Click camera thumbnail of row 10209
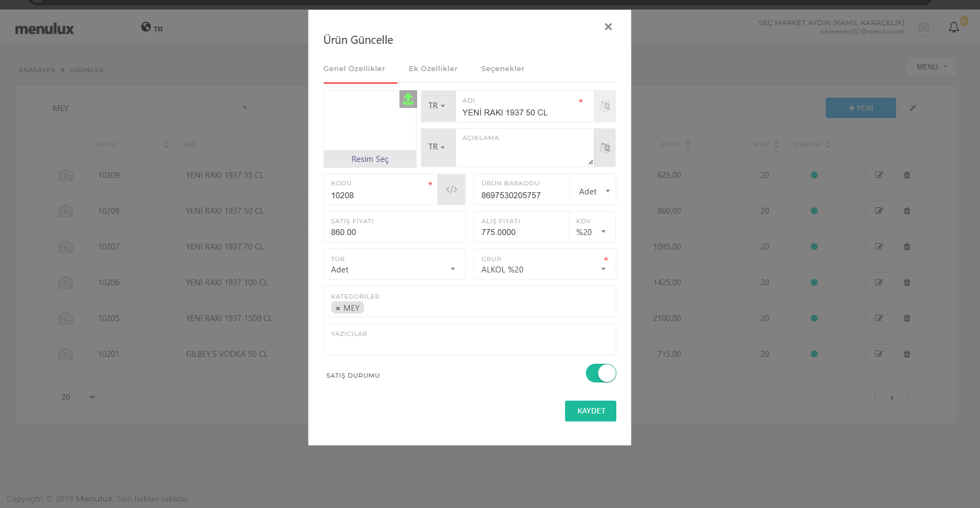 pos(66,175)
